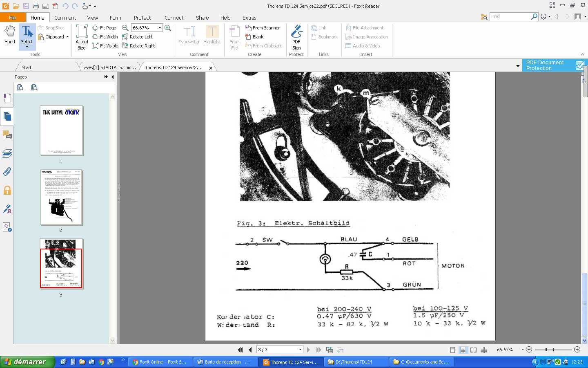This screenshot has height=368, width=588.
Task: Click the zoom in magnifier in ribbon
Action: pos(168,28)
